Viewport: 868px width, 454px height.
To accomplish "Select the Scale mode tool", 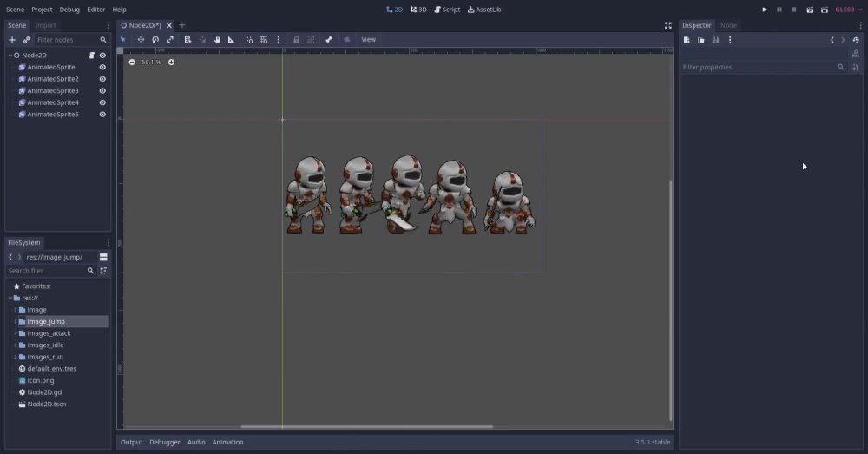I will pyautogui.click(x=170, y=40).
